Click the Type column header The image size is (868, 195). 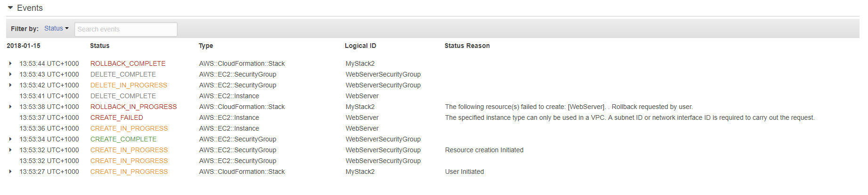point(206,46)
